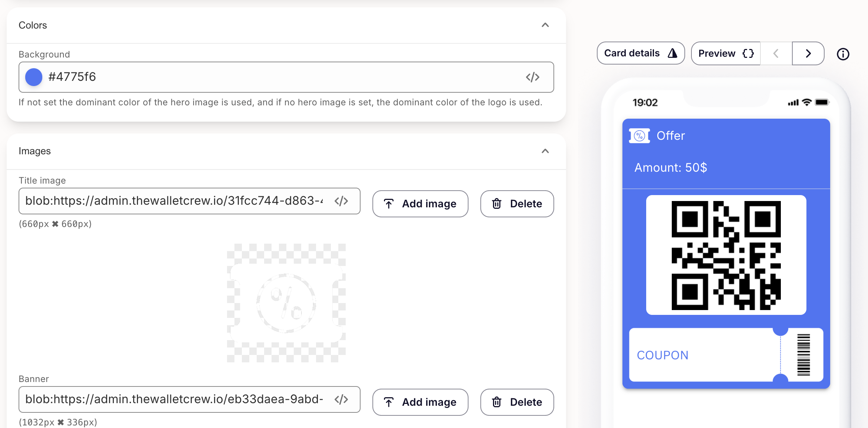Toggle Preview JSON mode button

[726, 54]
